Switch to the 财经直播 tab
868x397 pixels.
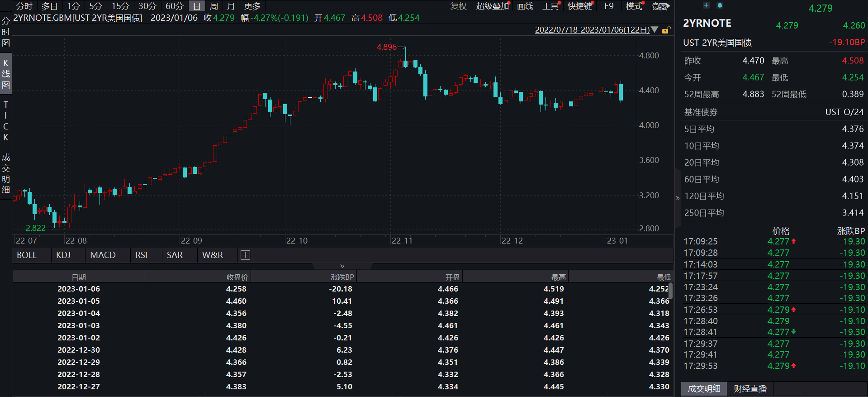coord(750,388)
